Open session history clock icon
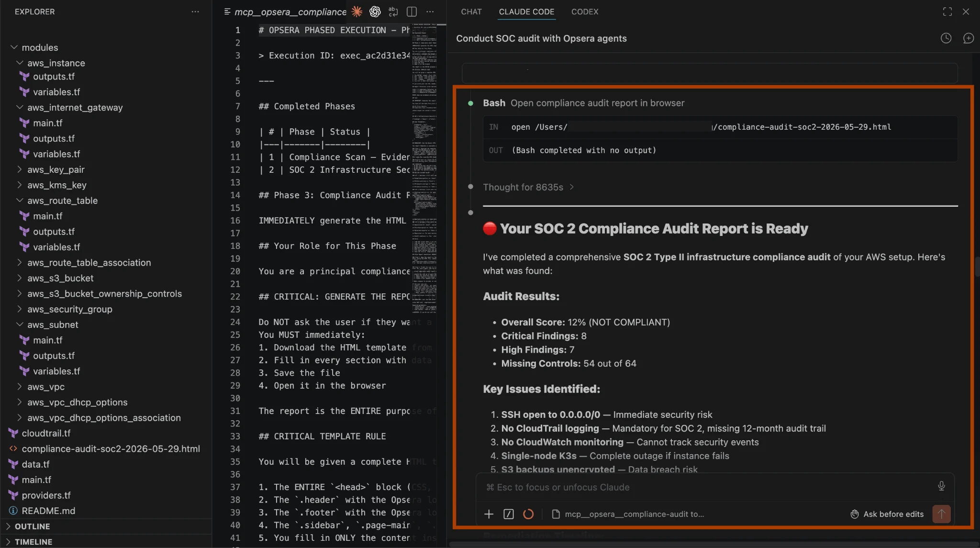980x548 pixels. click(x=946, y=38)
